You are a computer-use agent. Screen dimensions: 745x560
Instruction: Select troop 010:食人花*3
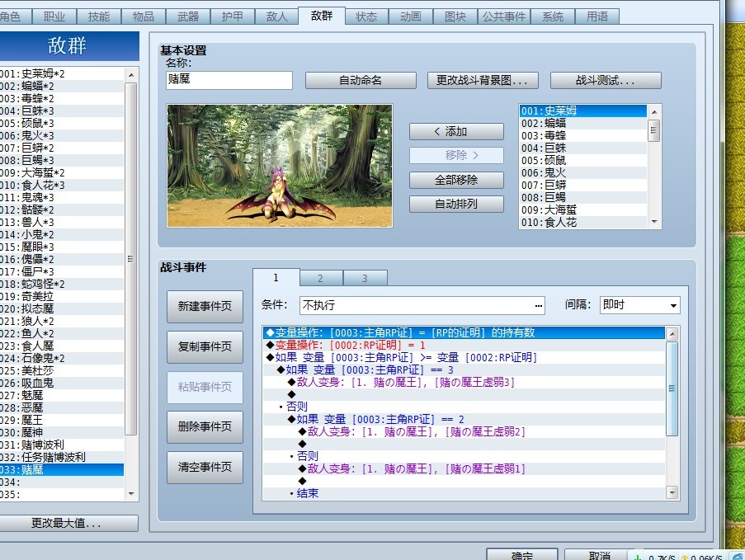(x=62, y=185)
